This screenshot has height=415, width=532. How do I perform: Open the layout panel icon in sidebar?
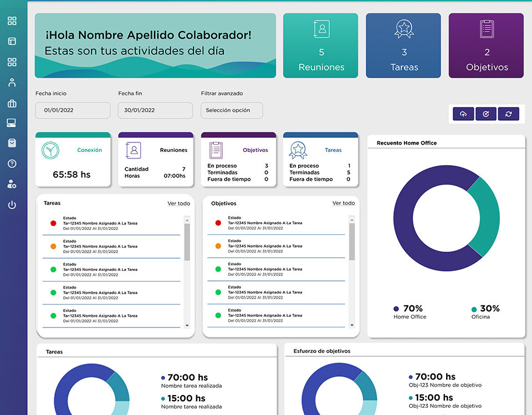point(12,42)
